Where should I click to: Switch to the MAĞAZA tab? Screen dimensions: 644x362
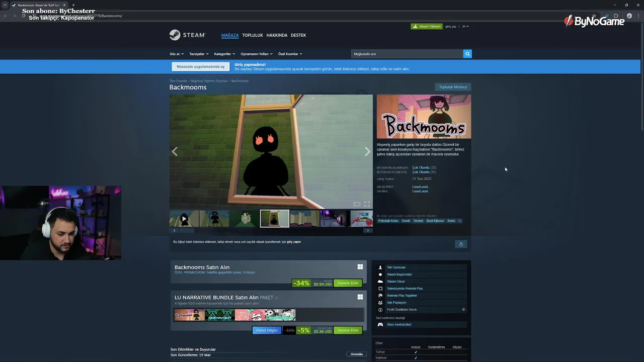point(230,35)
